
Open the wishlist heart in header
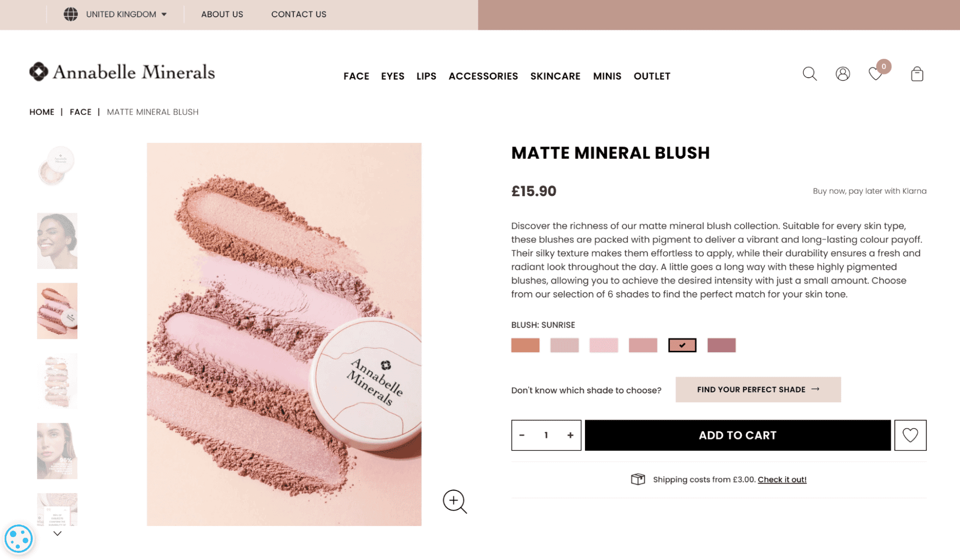point(875,74)
